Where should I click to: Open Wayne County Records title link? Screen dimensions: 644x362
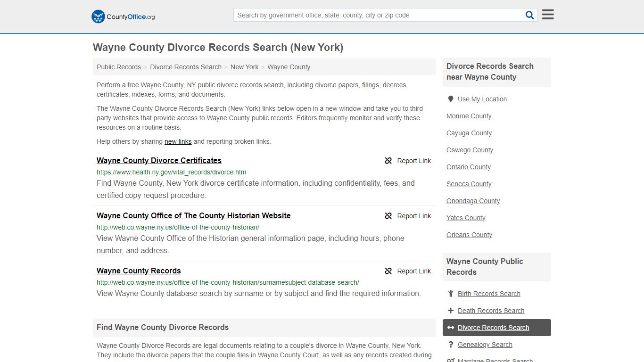[x=139, y=271]
